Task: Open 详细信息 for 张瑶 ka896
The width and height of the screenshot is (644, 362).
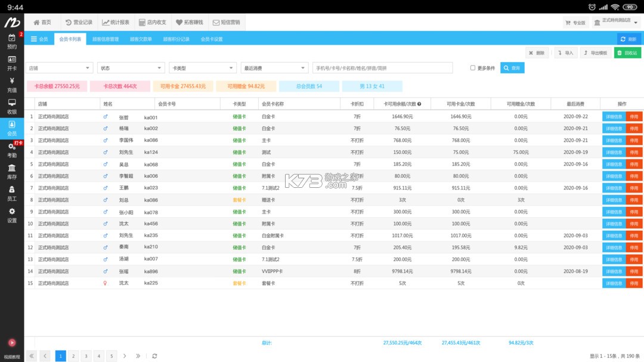Action: pos(614,271)
